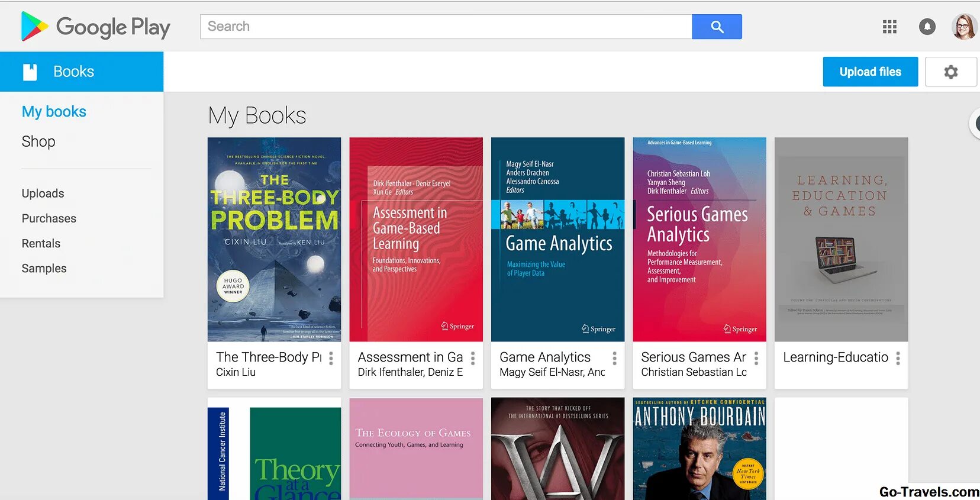The width and height of the screenshot is (980, 500).
Task: Open the Samples section
Action: [44, 268]
